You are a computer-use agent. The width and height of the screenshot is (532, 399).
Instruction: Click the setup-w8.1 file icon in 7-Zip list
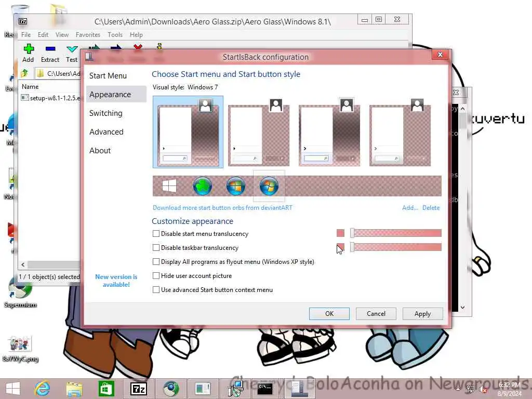[x=25, y=98]
